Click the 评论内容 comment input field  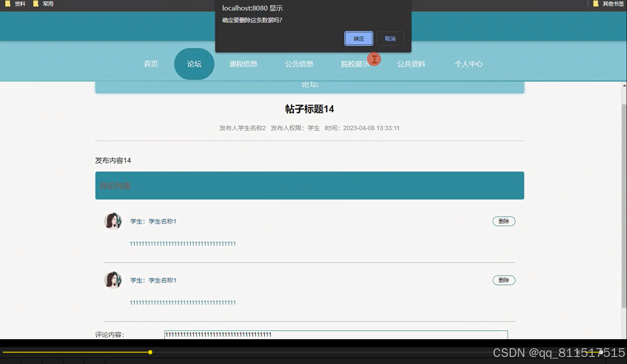(336, 335)
